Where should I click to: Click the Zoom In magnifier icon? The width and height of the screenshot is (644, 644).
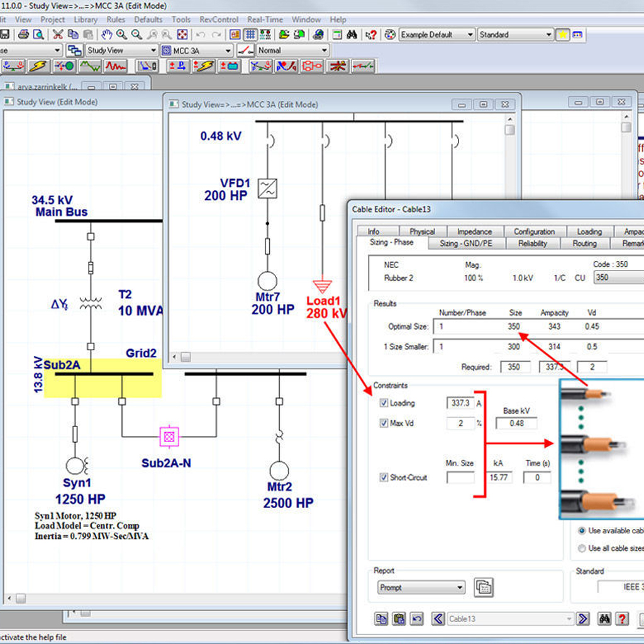[x=121, y=35]
